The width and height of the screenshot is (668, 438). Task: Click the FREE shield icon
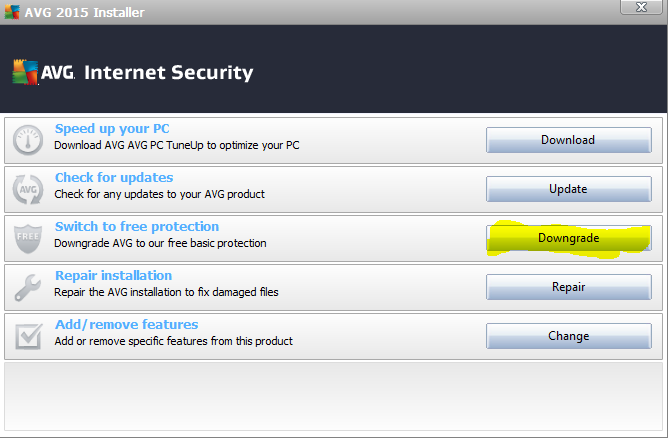pyautogui.click(x=28, y=237)
